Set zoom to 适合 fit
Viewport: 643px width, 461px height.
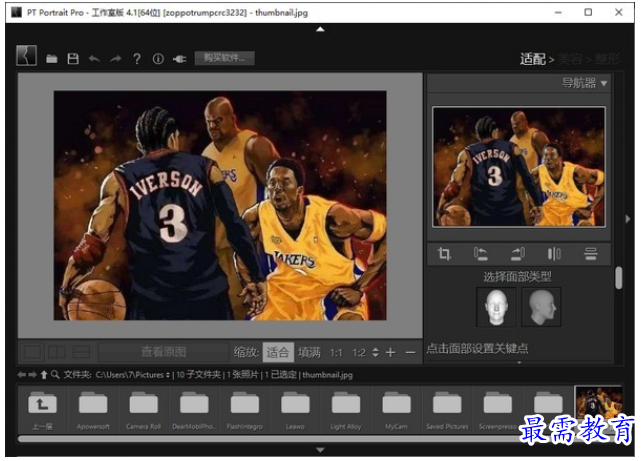(278, 352)
